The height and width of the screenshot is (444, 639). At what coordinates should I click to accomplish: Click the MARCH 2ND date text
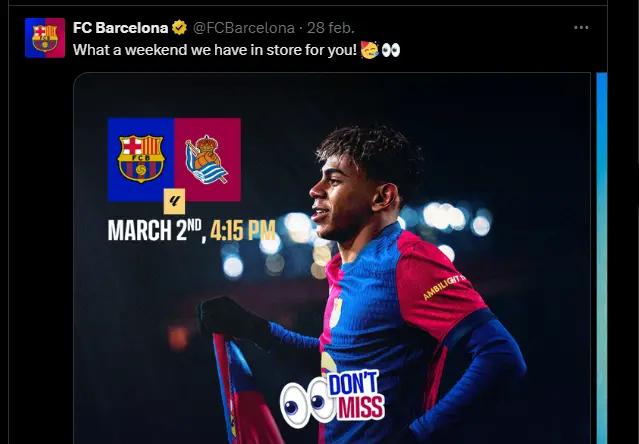[x=155, y=230]
